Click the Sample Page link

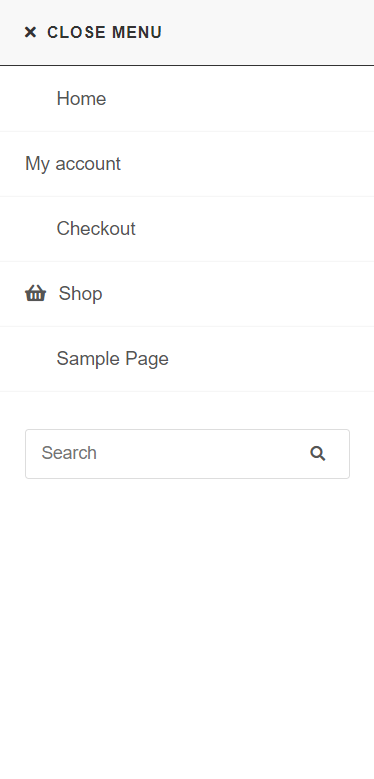click(x=113, y=359)
